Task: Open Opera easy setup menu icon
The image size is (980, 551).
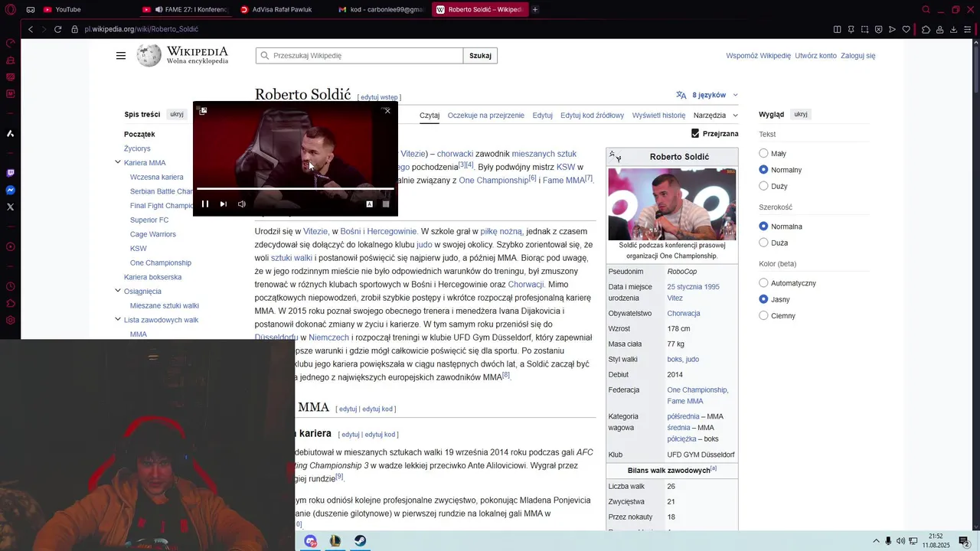Action: [x=969, y=29]
